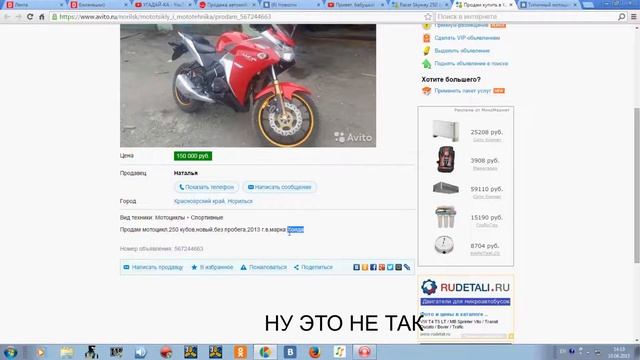The image size is (640, 360).
Task: Switch to the УГАДАЙ-КА YouTube tab
Action: 163,5
